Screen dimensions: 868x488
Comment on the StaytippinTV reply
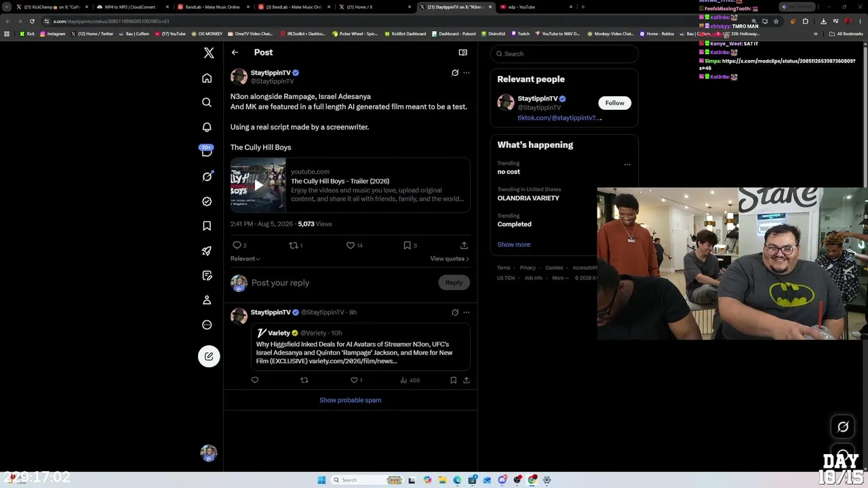pos(255,380)
